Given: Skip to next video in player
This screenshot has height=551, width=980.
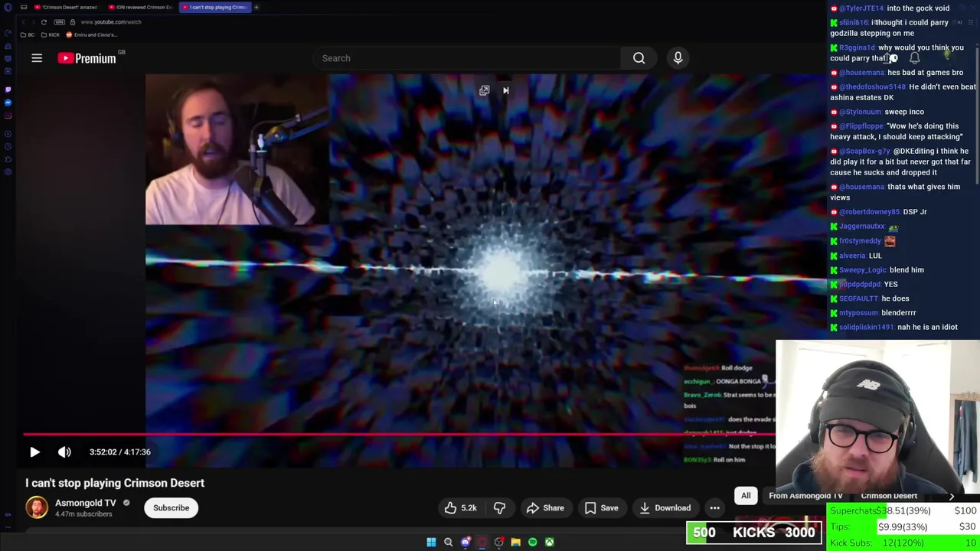Looking at the screenshot, I should coord(505,90).
